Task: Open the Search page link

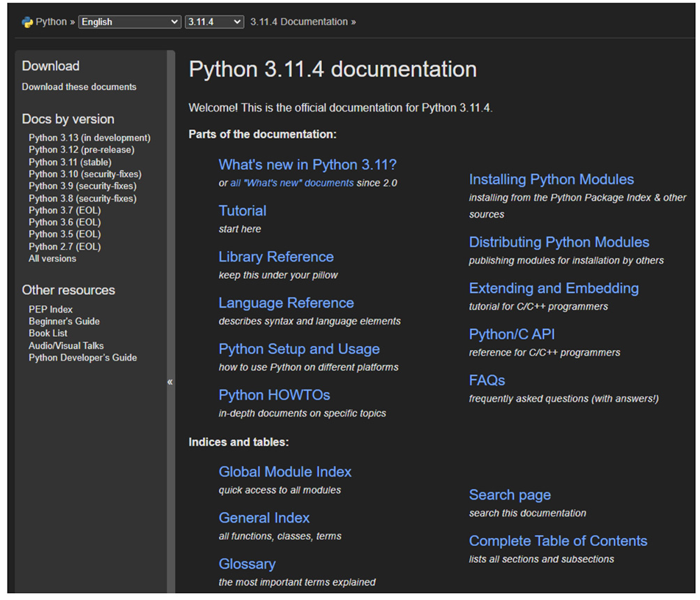Action: 510,495
